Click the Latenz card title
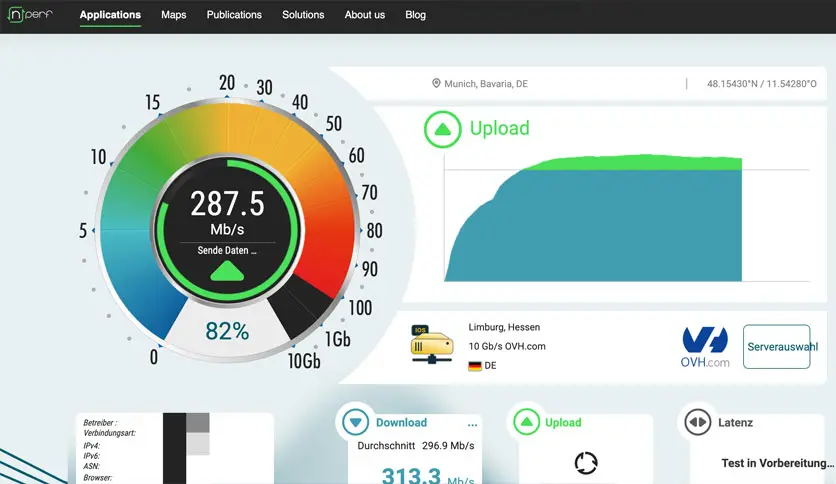This screenshot has width=836, height=484. pos(735,423)
